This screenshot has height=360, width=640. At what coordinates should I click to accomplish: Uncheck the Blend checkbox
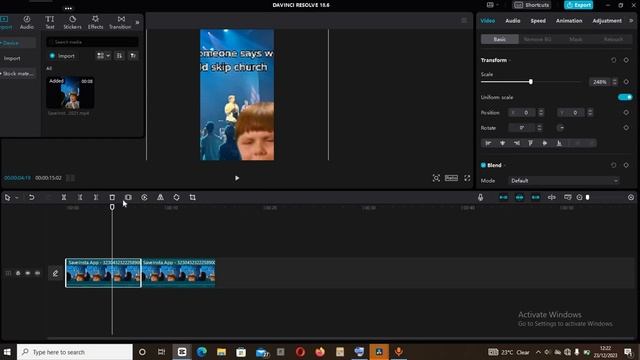pyautogui.click(x=483, y=165)
